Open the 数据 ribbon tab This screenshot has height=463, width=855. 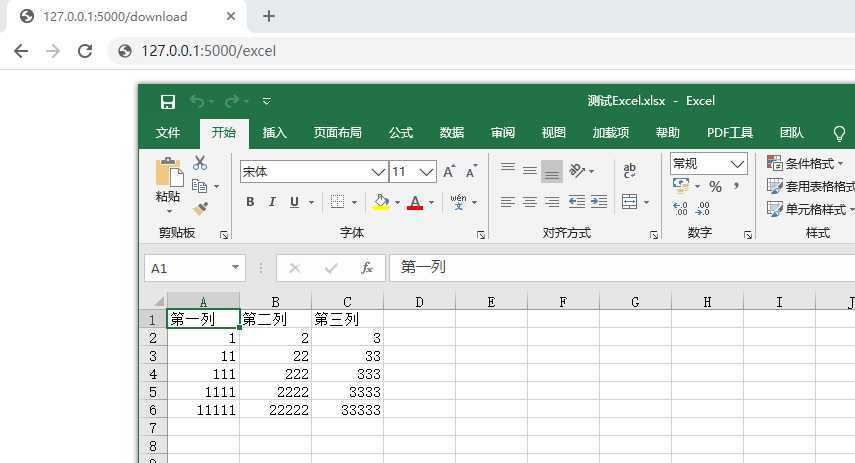click(x=451, y=133)
